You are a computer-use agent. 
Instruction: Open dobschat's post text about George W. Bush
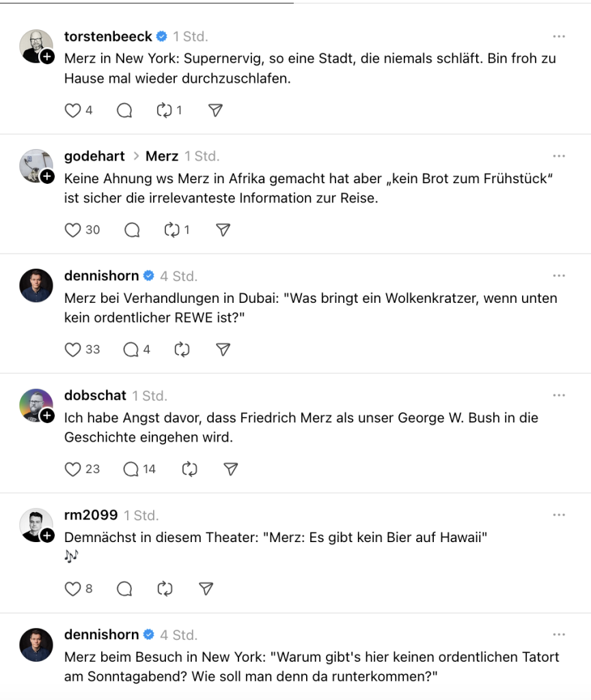click(301, 427)
